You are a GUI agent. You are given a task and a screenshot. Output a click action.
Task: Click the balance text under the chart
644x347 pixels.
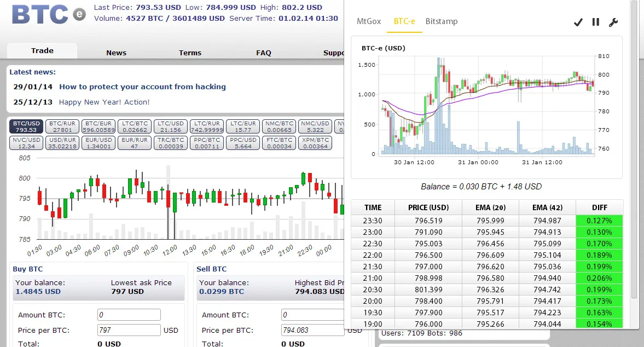tap(481, 187)
